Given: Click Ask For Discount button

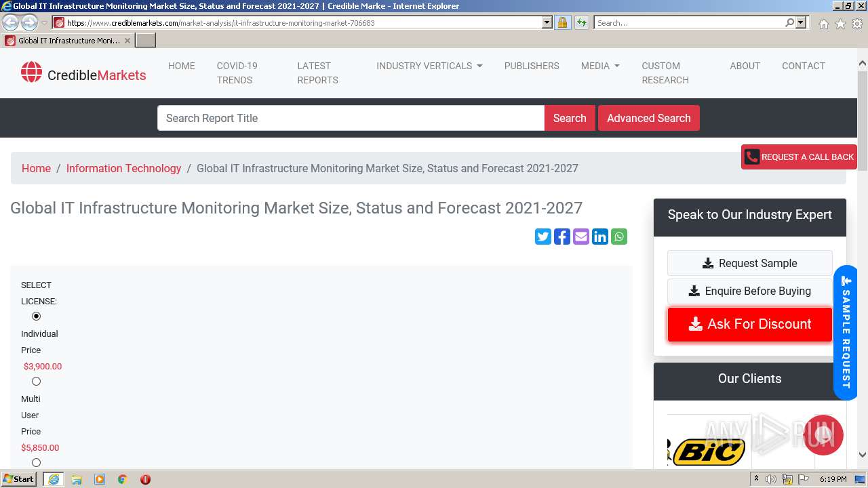Looking at the screenshot, I should click(749, 324).
